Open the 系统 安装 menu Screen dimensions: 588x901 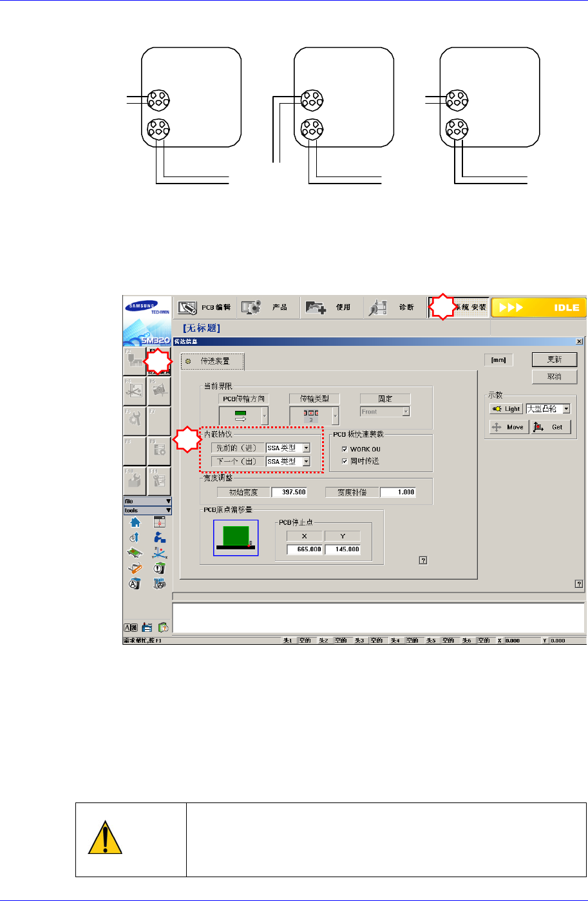(459, 308)
